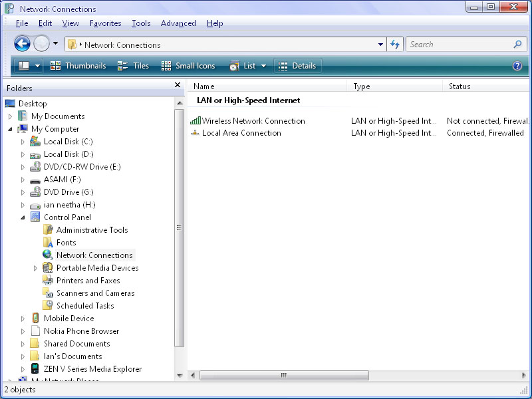Click the Wireless Network Connection icon
This screenshot has width=532, height=399.
click(x=196, y=121)
